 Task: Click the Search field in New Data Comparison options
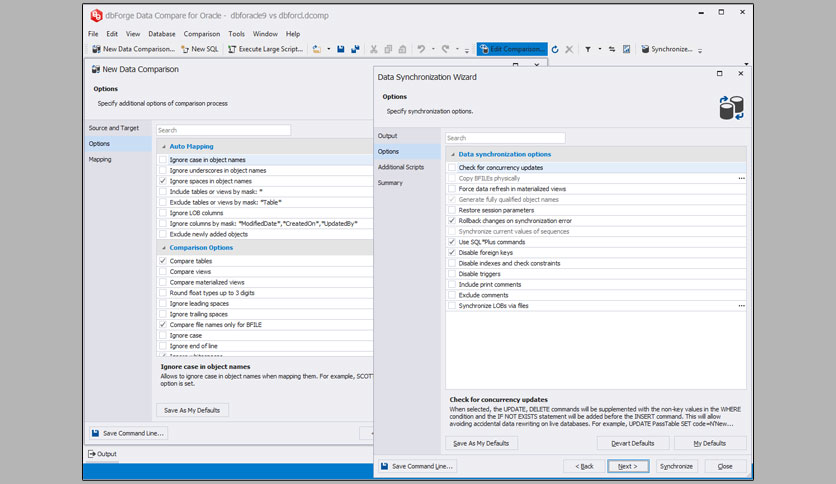tap(223, 131)
